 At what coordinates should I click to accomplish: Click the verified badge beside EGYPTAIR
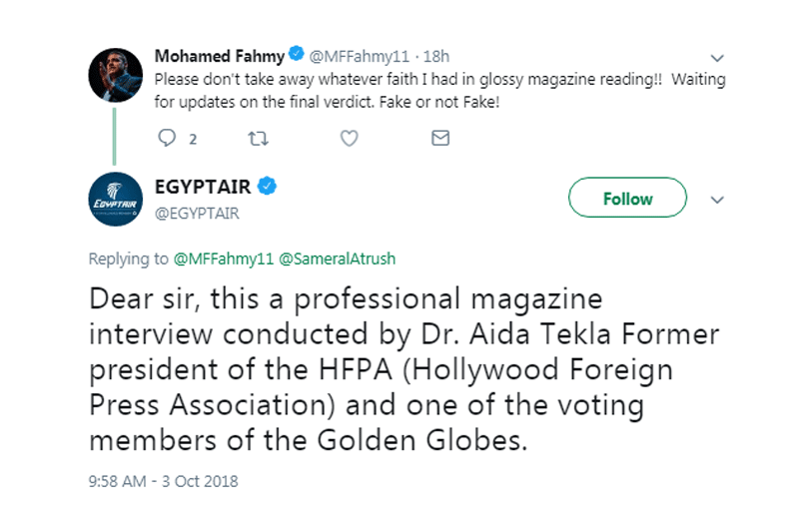[269, 187]
